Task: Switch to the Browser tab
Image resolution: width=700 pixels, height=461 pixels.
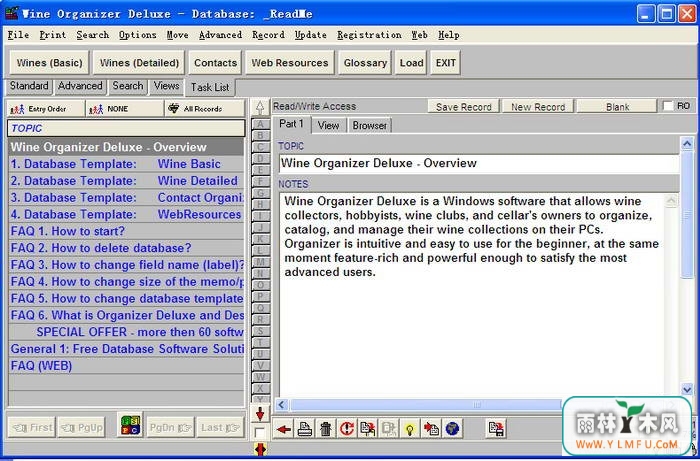Action: point(370,125)
